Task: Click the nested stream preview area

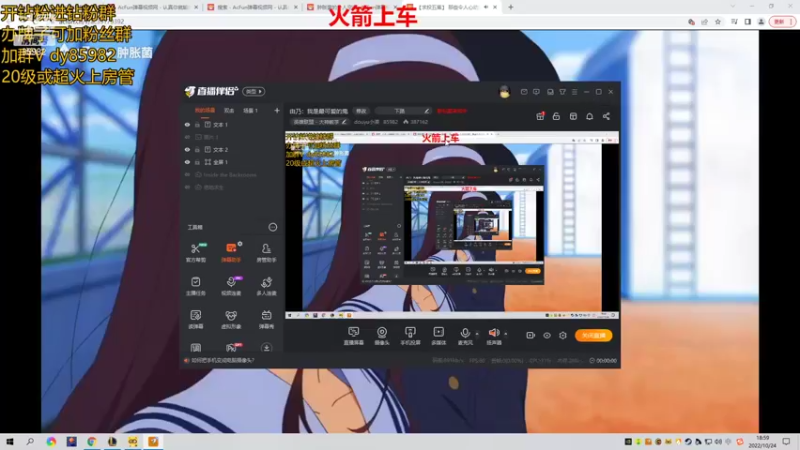Action: pos(452,225)
